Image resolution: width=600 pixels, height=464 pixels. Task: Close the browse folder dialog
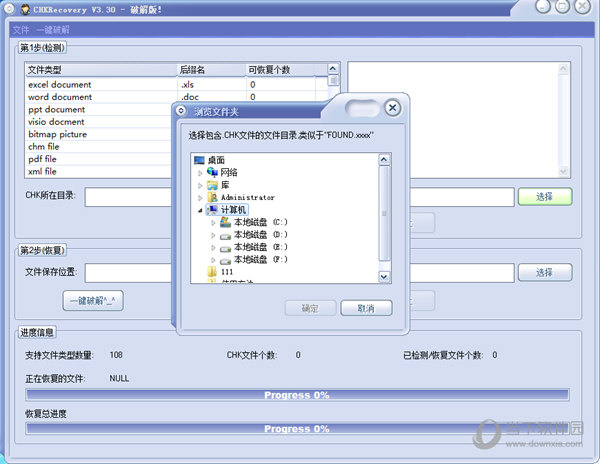(x=393, y=108)
